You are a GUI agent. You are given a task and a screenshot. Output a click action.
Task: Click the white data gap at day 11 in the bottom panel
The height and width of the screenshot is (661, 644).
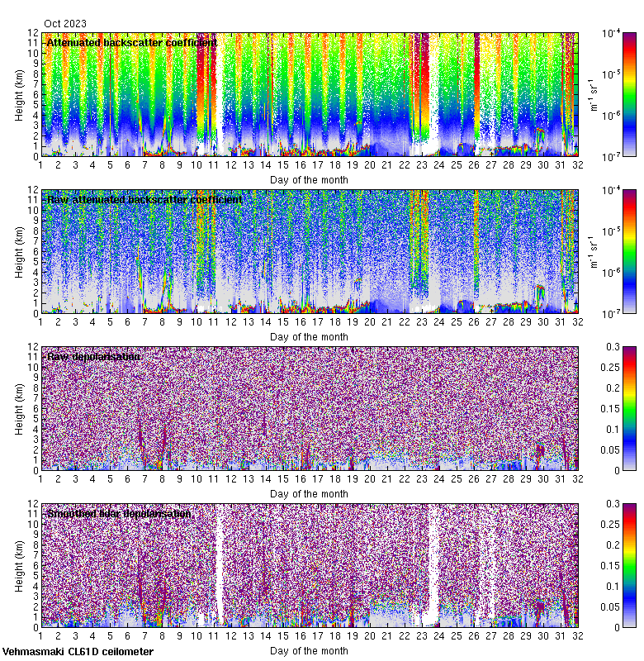220,562
